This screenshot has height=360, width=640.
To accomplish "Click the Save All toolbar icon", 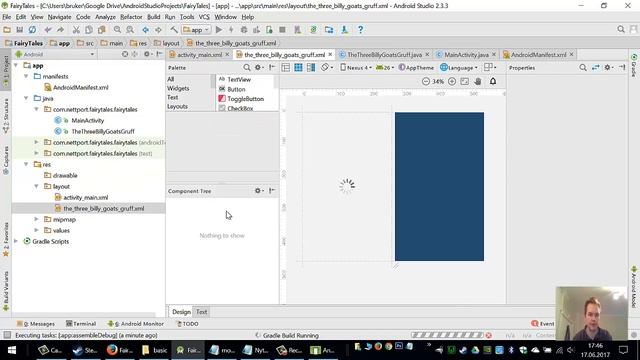I will (x=19, y=30).
